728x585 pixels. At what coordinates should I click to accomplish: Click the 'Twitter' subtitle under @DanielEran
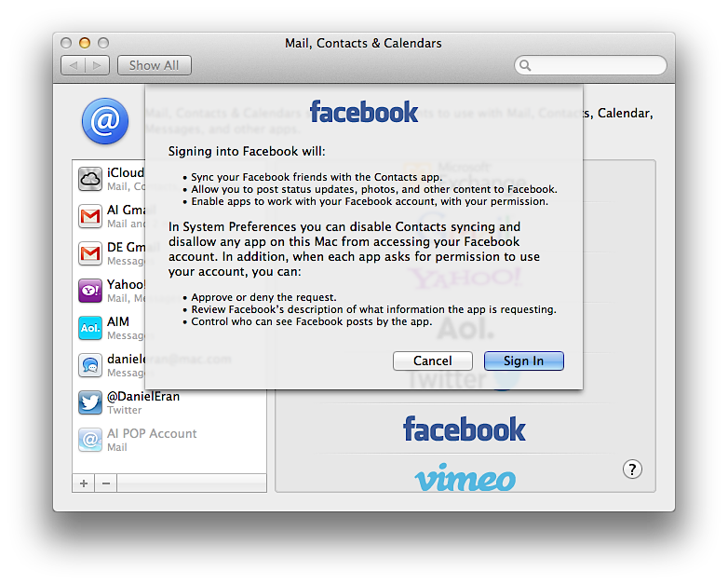(x=125, y=410)
